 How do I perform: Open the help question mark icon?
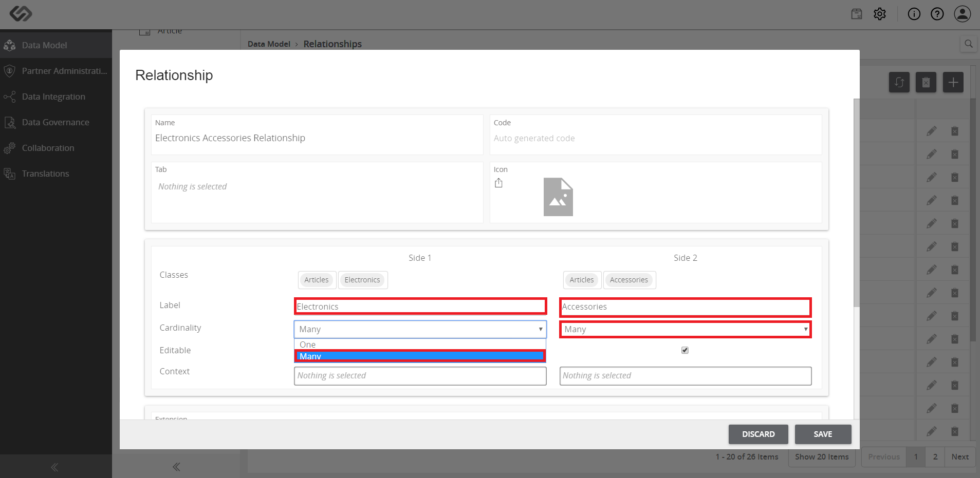(937, 14)
